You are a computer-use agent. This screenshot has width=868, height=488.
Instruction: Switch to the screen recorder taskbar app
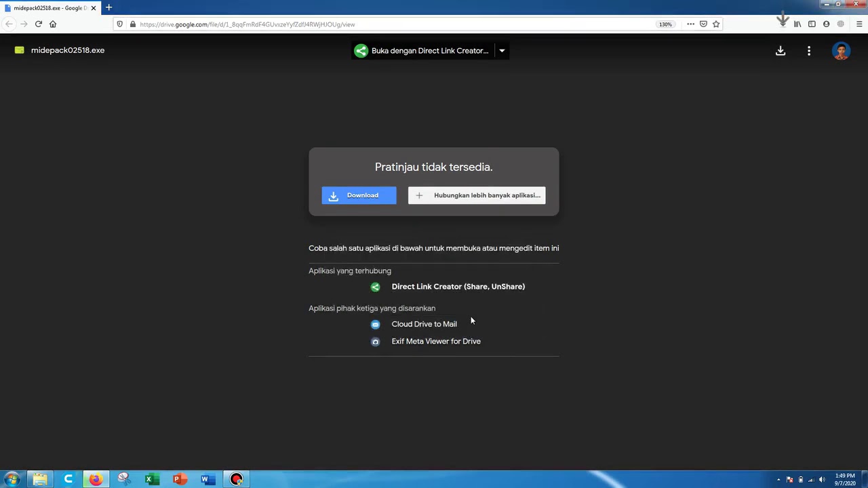236,479
